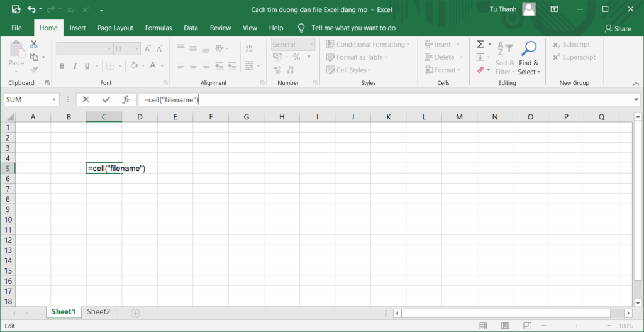
Task: Click the Cut scissors icon
Action: pyautogui.click(x=34, y=45)
